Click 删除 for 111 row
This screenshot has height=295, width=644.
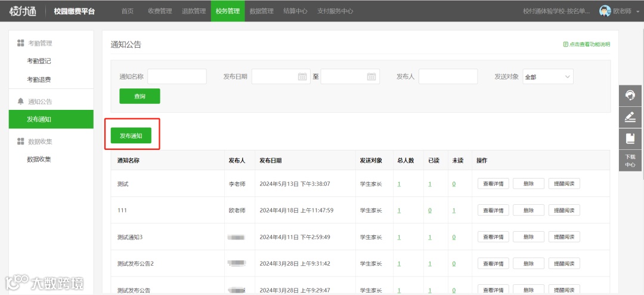(x=528, y=210)
